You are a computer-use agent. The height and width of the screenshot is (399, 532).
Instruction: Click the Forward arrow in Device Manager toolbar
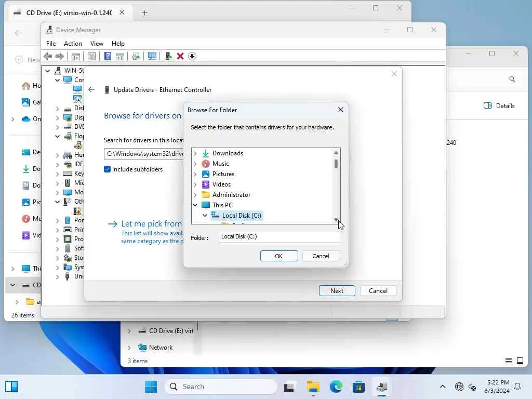tap(59, 56)
